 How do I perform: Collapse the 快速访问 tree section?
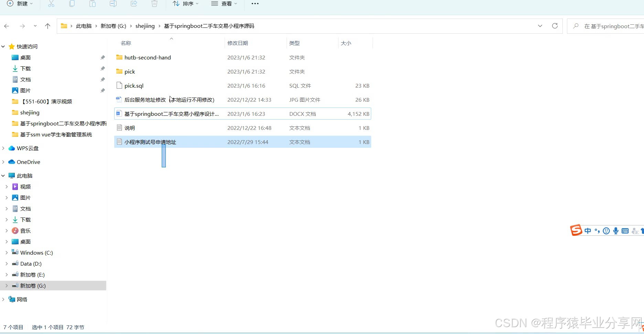3,46
